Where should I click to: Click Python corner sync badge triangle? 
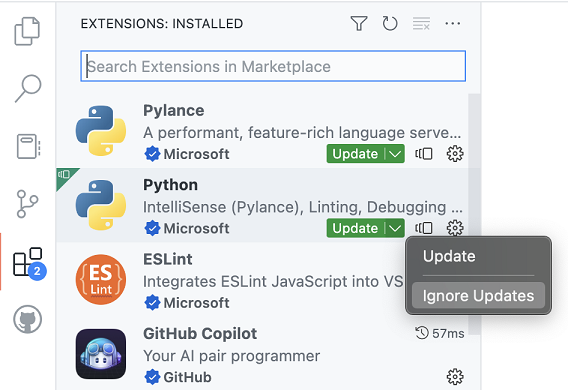tap(65, 176)
